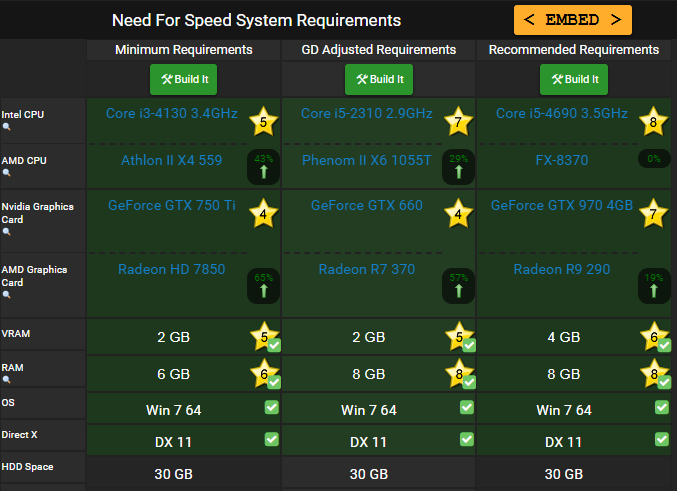Screen dimensions: 677x491
Task: Open the GeForce GTX 970 4GB link
Action: coord(562,205)
